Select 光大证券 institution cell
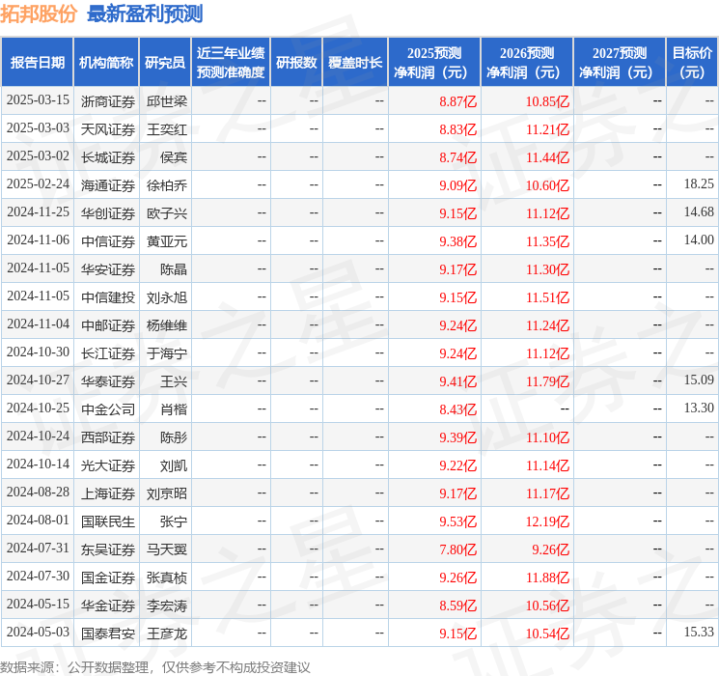The image size is (719, 676). point(108,465)
